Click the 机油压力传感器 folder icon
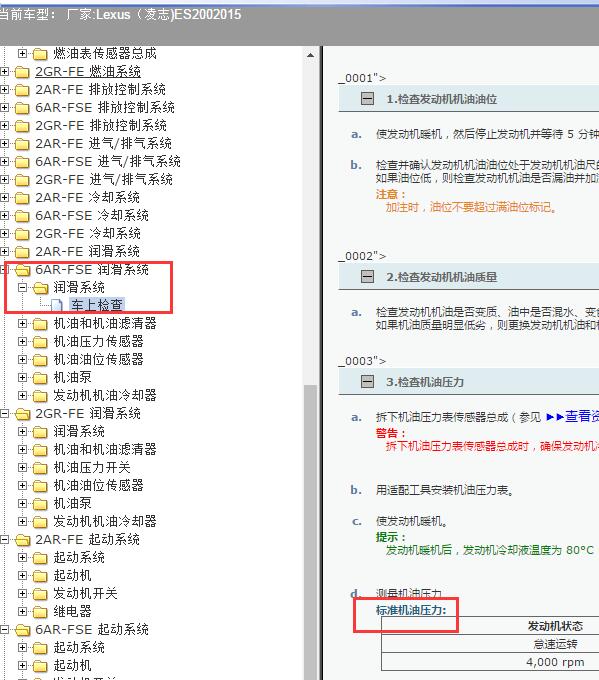 [x=40, y=343]
